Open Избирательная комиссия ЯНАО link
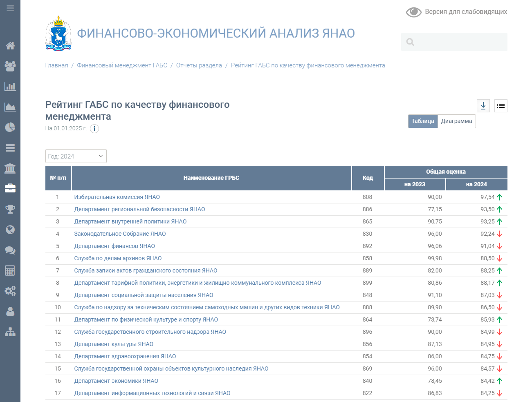Screen dimensions: 532x402 point(117,197)
